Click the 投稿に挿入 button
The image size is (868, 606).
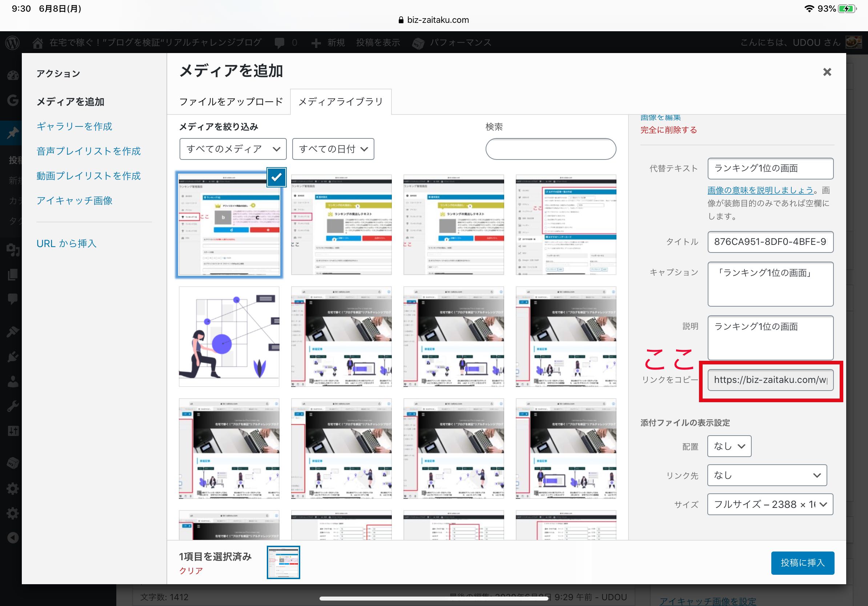(803, 563)
